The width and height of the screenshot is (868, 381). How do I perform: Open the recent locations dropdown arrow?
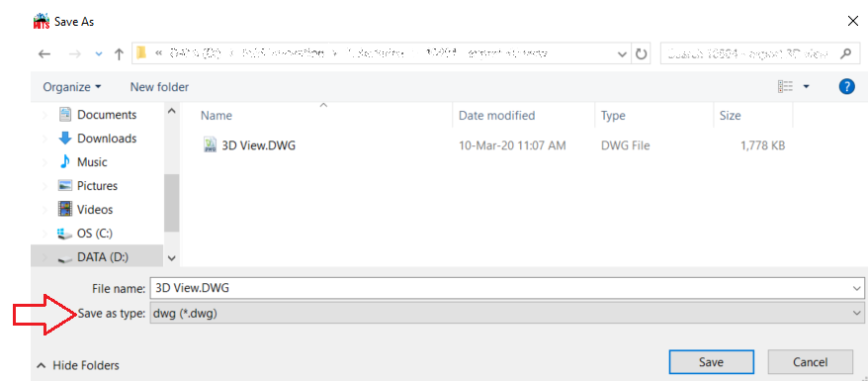[x=99, y=53]
